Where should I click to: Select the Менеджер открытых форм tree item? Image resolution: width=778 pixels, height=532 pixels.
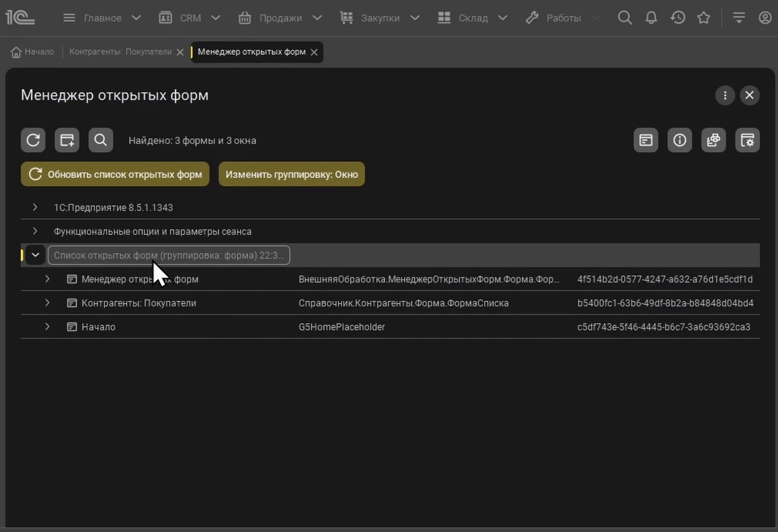pyautogui.click(x=140, y=280)
